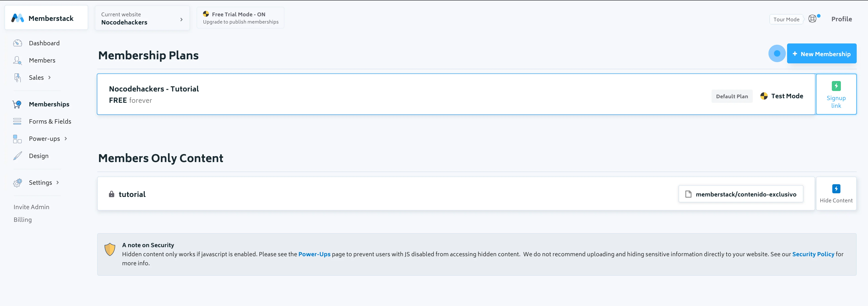
Task: Expand the Settings submenu chevron
Action: click(58, 182)
